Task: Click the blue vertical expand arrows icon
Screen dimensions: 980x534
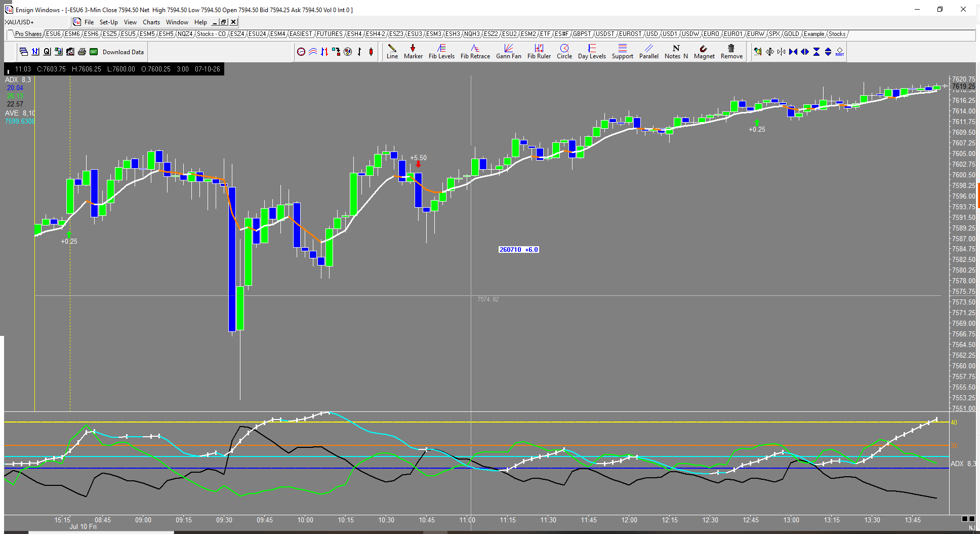Action: point(828,52)
